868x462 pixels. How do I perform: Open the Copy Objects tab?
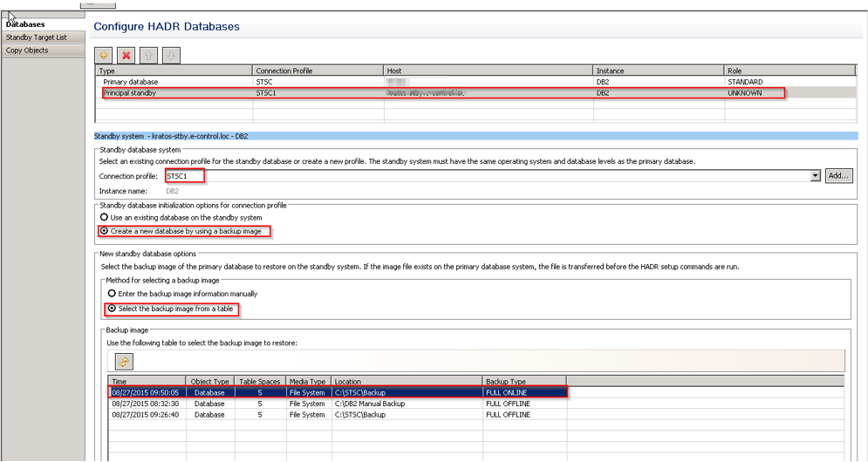click(x=27, y=51)
